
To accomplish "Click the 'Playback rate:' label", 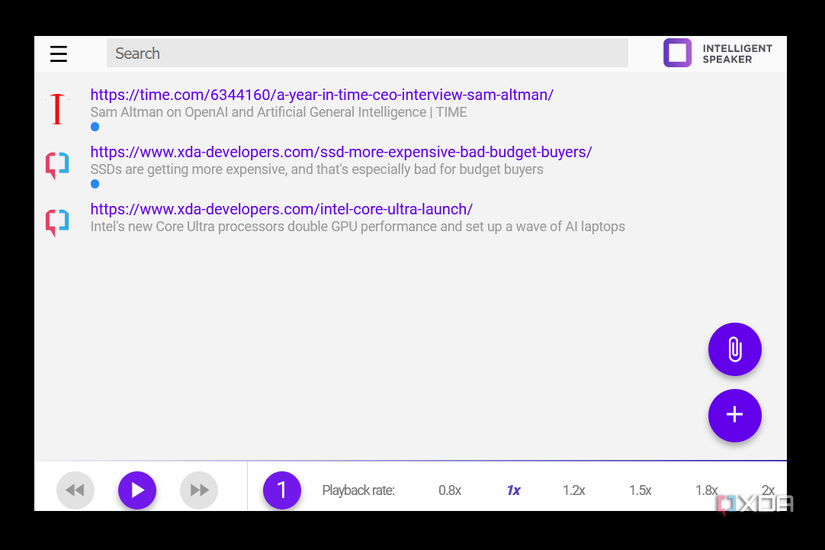I will (x=358, y=491).
